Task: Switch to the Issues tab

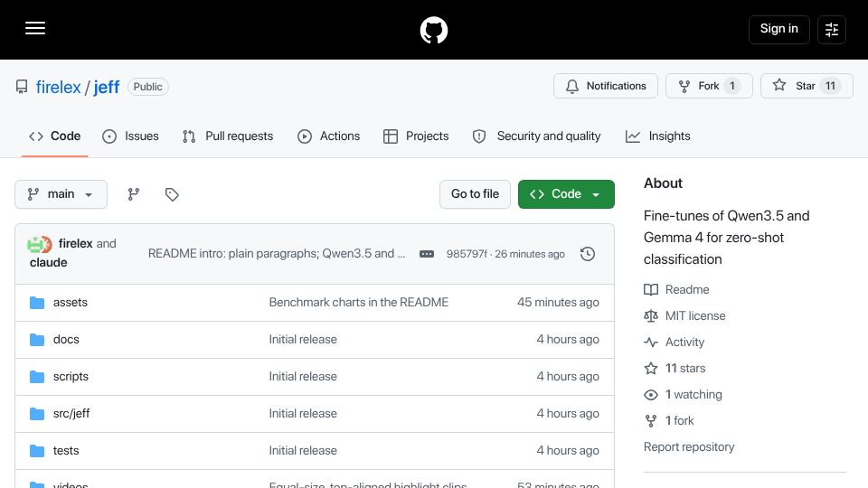Action: point(130,136)
